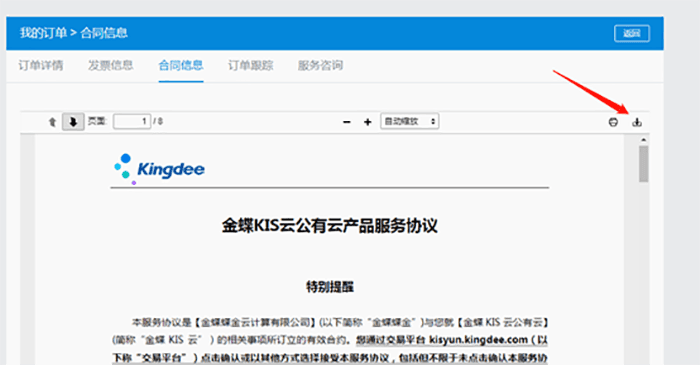This screenshot has height=365, width=700.
Task: Go to previous page with up arrow
Action: pos(52,122)
